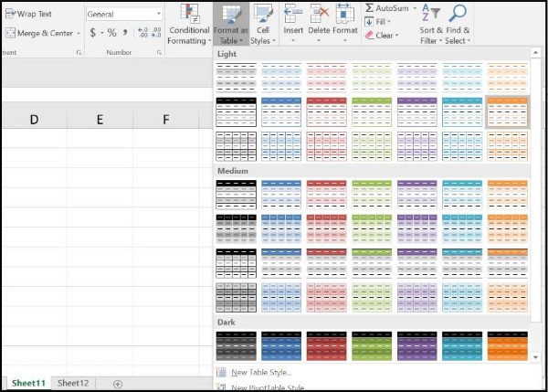Toggle Wrap Text
548x392 pixels.
point(27,15)
